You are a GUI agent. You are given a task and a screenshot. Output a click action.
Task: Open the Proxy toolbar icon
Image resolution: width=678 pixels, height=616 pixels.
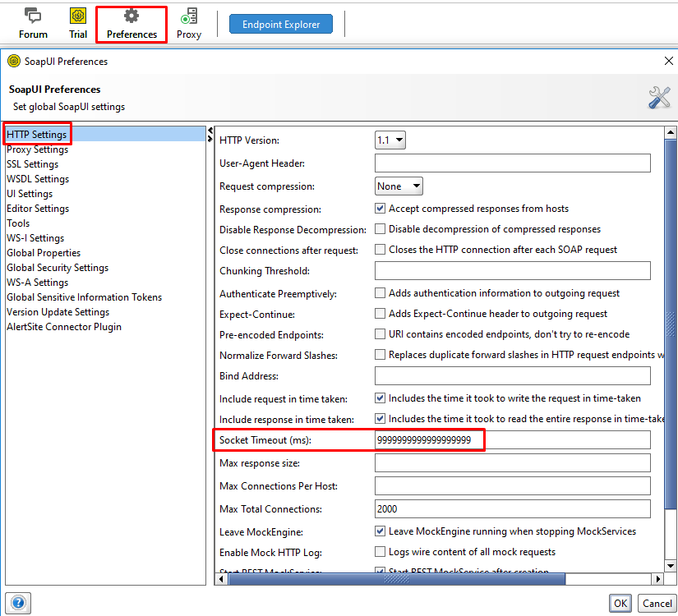189,24
